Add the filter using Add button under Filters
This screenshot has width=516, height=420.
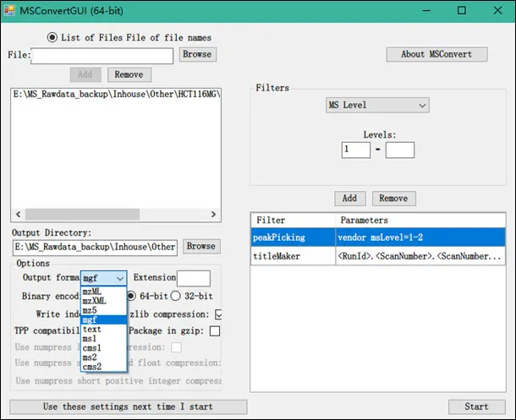350,199
